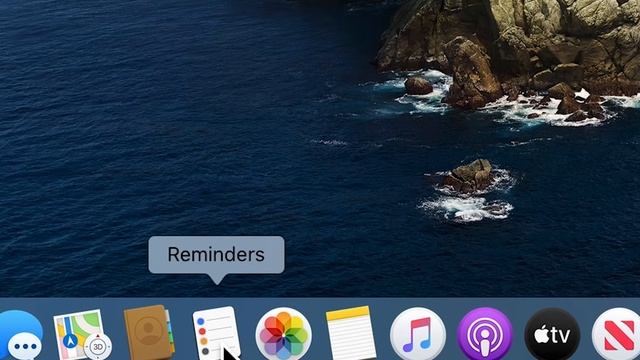
Task: Open the Contacts address book icon
Action: point(149,333)
